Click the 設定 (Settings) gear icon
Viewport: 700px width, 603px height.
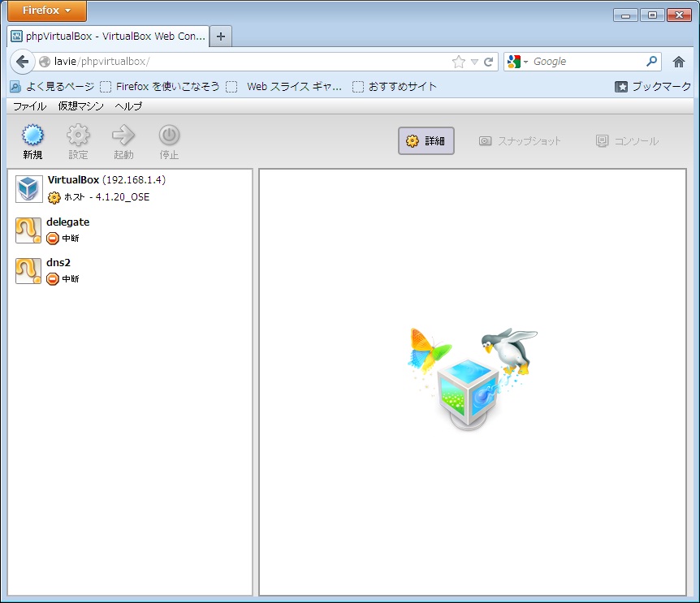[78, 135]
